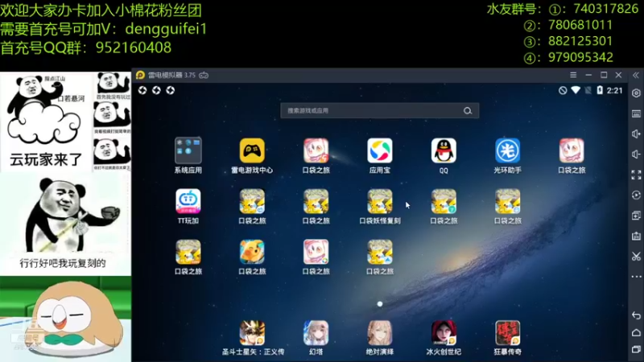The image size is (644, 362).
Task: Take screenshot with the scissors icon
Action: tap(636, 257)
